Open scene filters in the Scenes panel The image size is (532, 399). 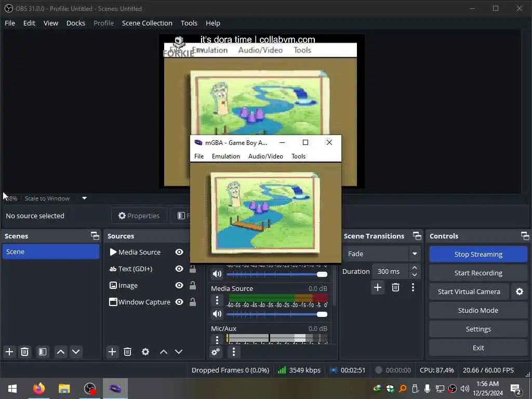tap(43, 352)
